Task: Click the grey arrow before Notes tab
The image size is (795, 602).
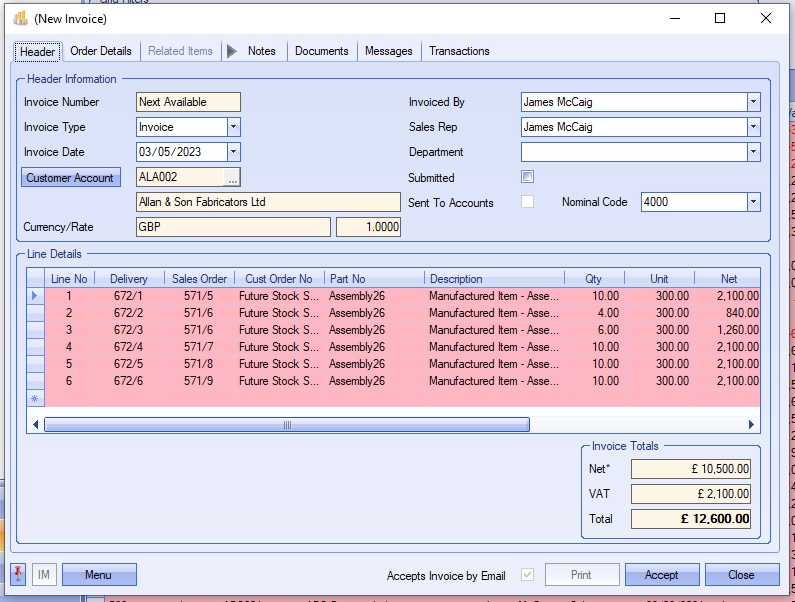Action: coord(232,51)
